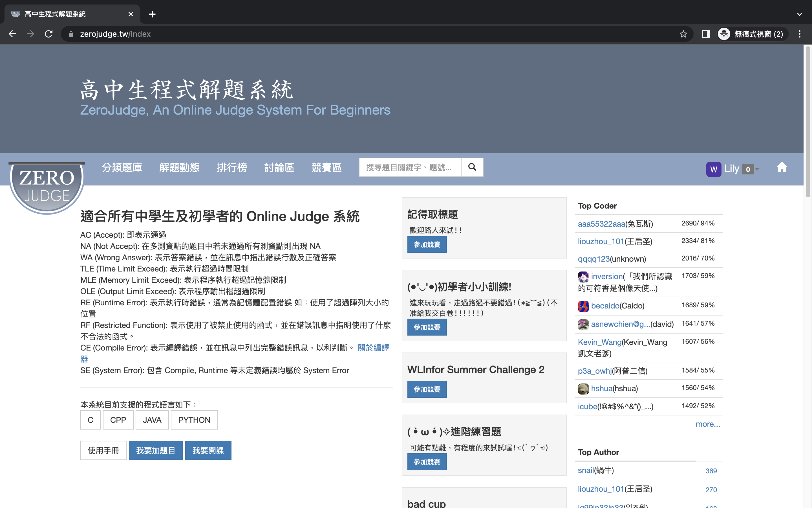Click the search magnifier button
Viewport: 812px width, 508px height.
pos(472,167)
